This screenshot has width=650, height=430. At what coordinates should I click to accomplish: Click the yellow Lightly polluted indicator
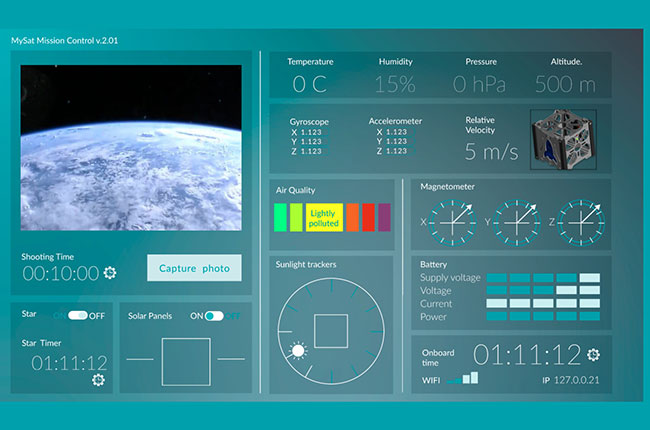[324, 217]
